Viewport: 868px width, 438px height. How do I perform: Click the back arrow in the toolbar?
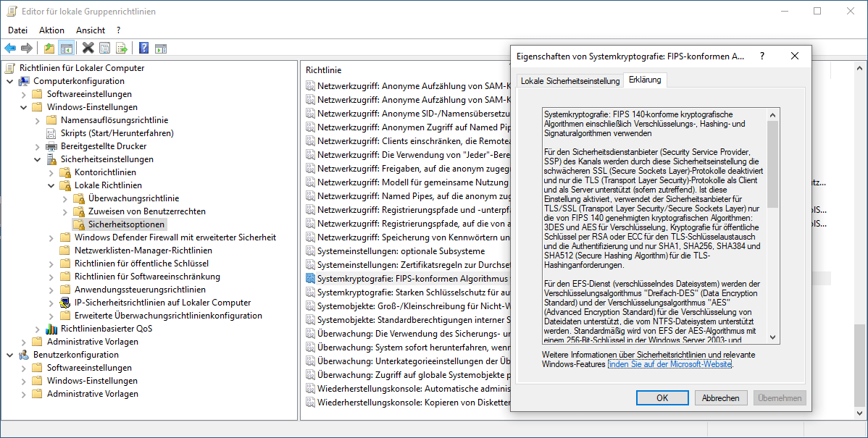pos(10,49)
